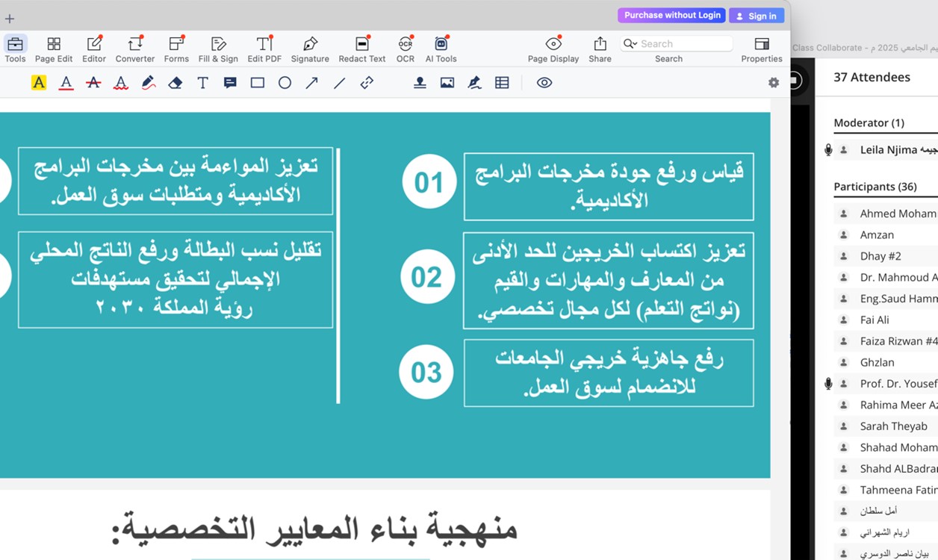Toggle Leila Njima's microphone icon

828,150
